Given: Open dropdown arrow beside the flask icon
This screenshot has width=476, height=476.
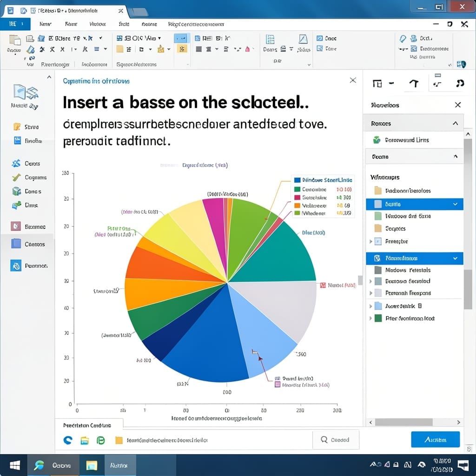Looking at the screenshot, I should pyautogui.click(x=169, y=49).
